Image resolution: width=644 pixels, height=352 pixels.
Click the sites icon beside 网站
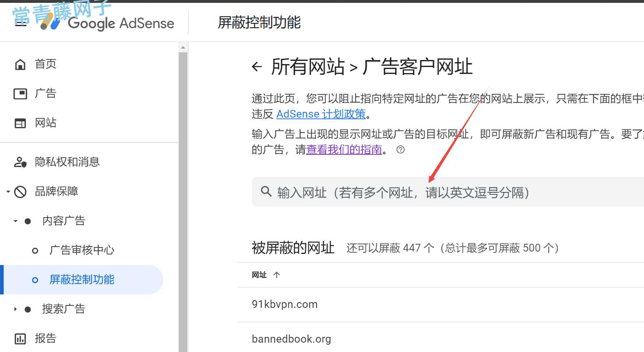[20, 123]
